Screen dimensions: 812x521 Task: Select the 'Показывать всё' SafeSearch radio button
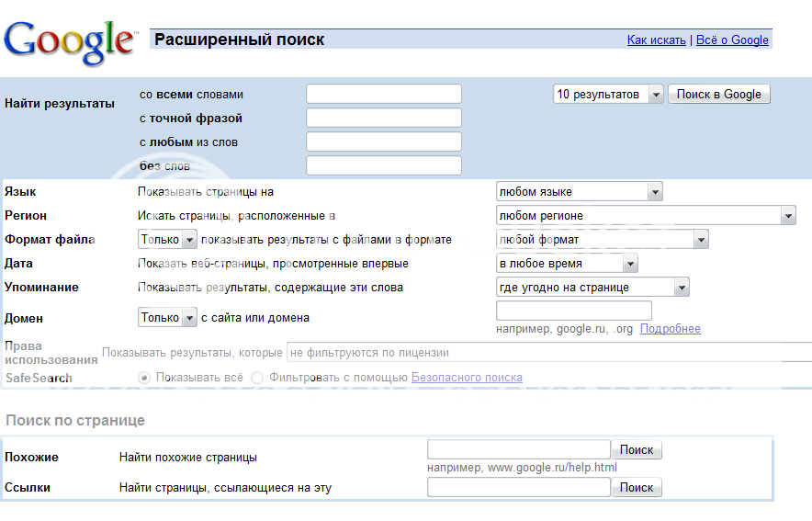point(143,378)
